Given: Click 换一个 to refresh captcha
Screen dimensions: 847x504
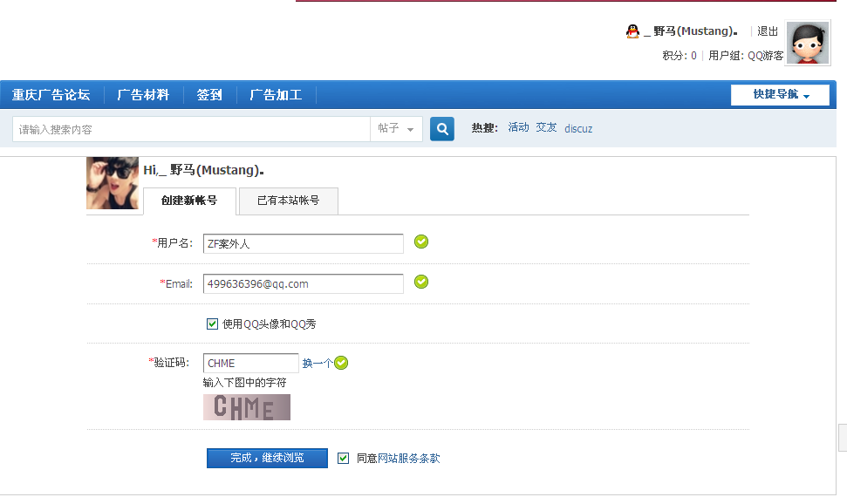Looking at the screenshot, I should [318, 364].
